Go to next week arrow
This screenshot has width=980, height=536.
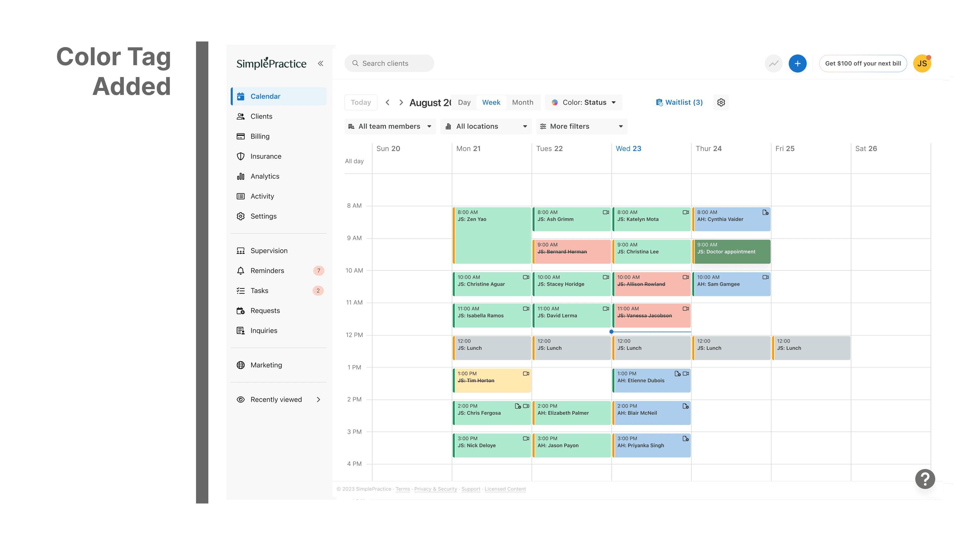[x=401, y=102]
